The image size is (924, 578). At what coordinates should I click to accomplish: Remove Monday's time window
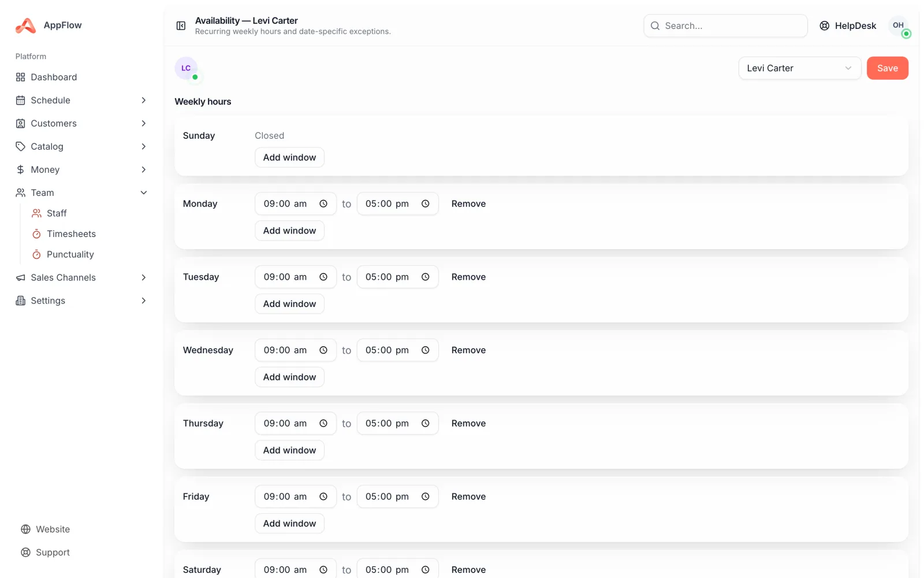point(468,203)
